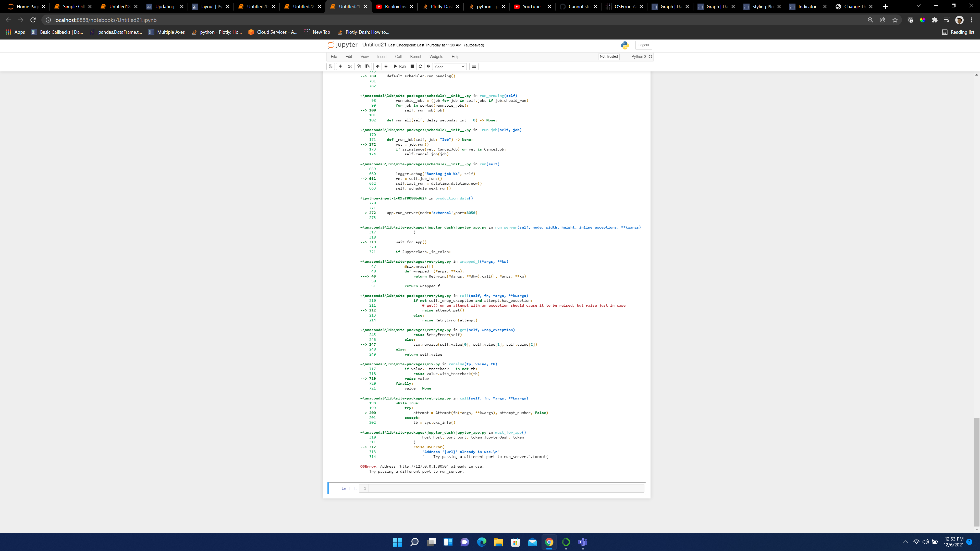Switch to the YouTube browser tab

pos(531,6)
